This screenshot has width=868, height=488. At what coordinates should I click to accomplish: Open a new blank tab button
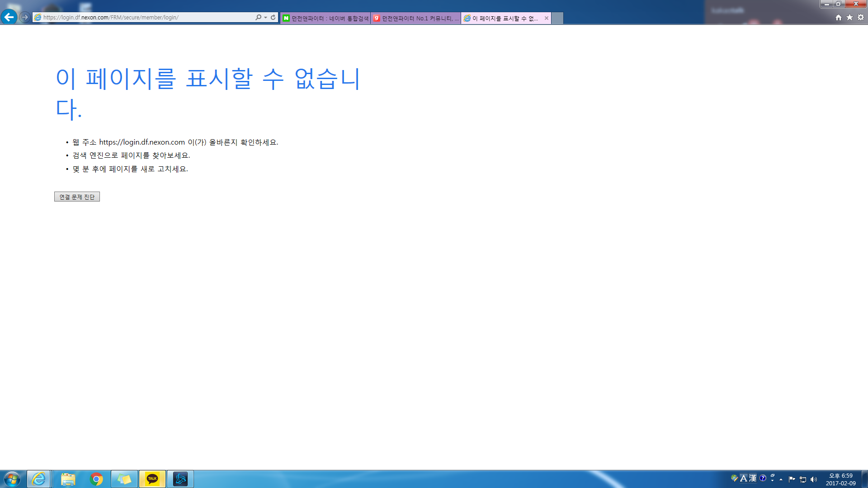pyautogui.click(x=557, y=18)
